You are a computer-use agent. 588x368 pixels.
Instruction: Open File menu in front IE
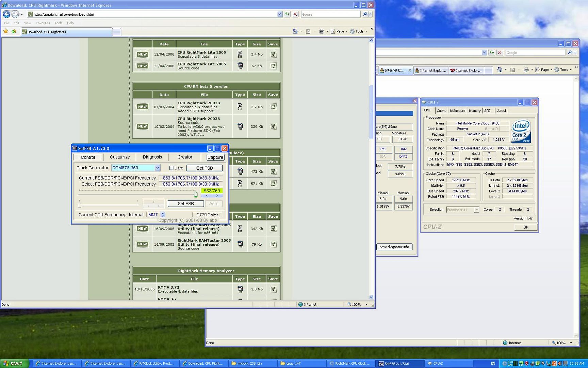(6, 23)
